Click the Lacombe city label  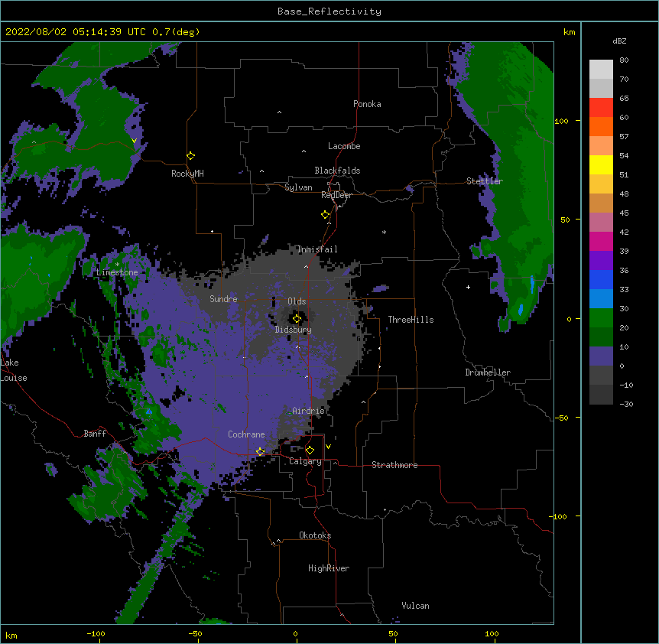(x=344, y=146)
